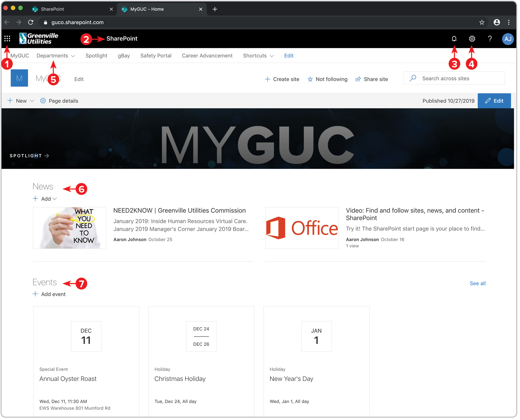Open the Christmas Holiday event

tap(180, 379)
